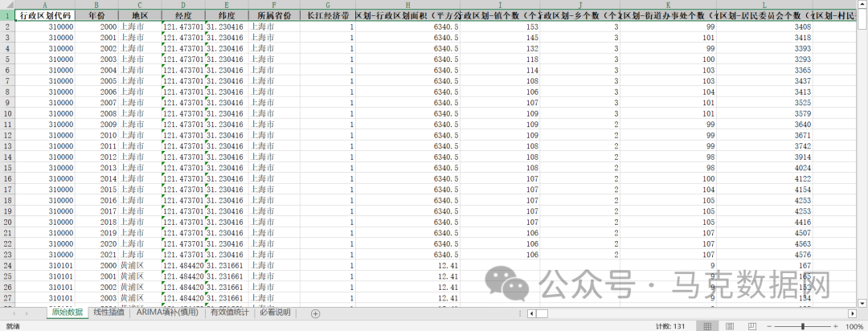The image size is (868, 331).
Task: Select value 145 in column I
Action: tap(500, 38)
